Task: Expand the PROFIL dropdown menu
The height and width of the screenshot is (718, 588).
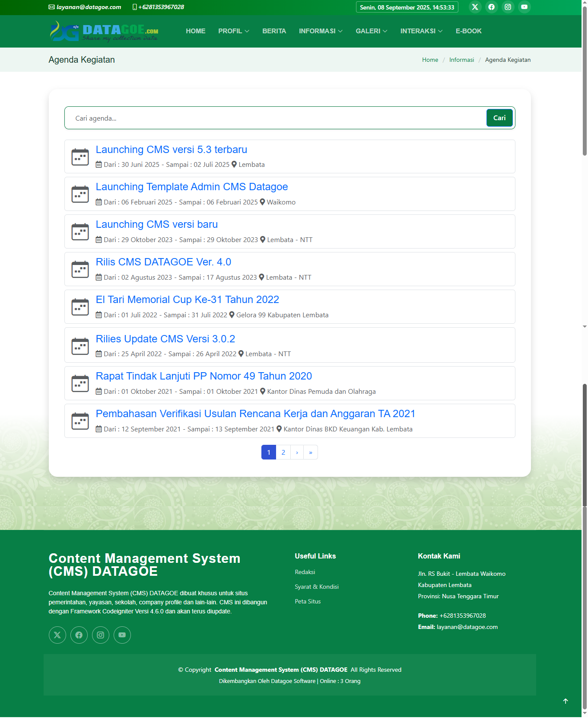Action: (x=233, y=31)
